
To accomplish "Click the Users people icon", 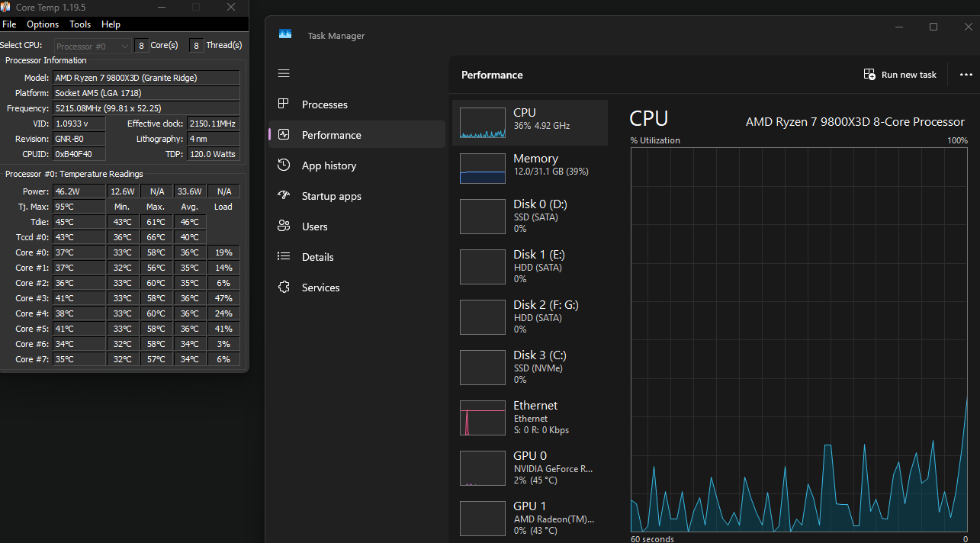I will pyautogui.click(x=284, y=227).
